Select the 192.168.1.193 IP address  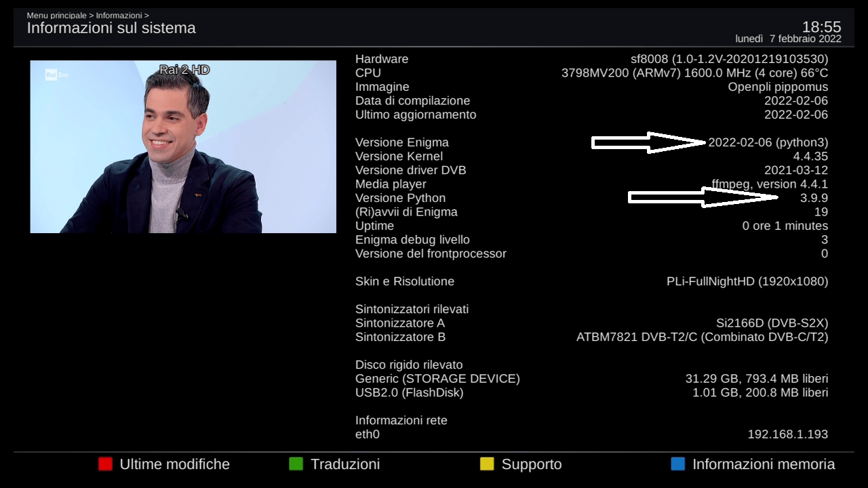coord(788,434)
